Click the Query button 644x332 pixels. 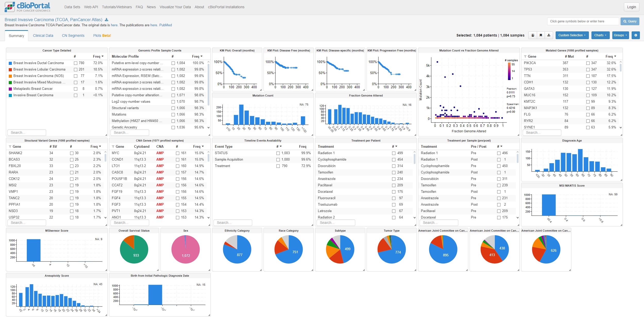point(630,21)
